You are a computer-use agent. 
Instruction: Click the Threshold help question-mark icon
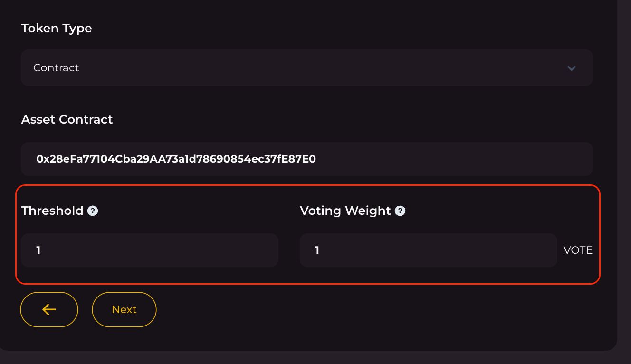93,211
